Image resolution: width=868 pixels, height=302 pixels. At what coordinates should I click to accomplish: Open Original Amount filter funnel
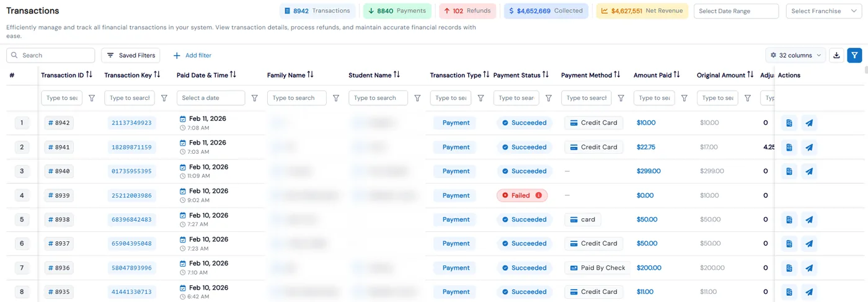(x=748, y=98)
